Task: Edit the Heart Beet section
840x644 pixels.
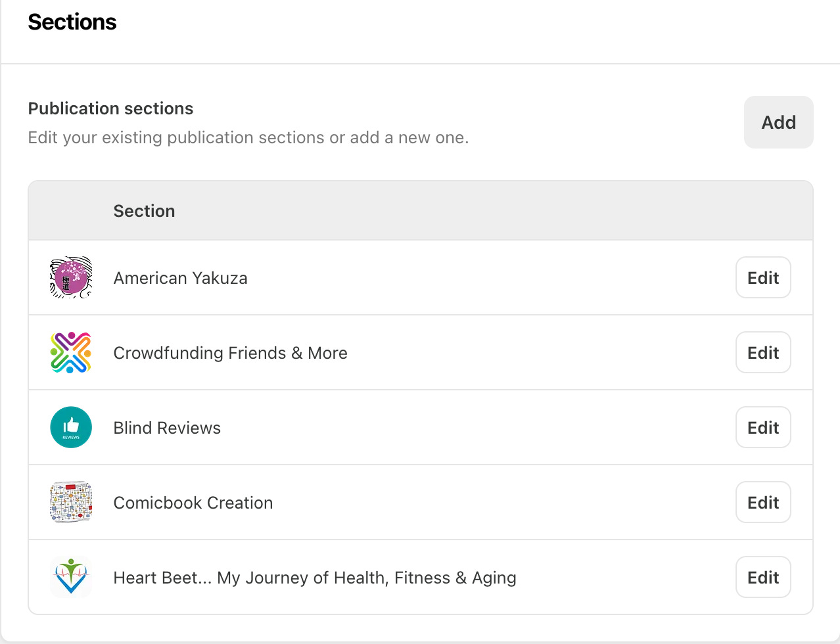Action: click(x=762, y=577)
